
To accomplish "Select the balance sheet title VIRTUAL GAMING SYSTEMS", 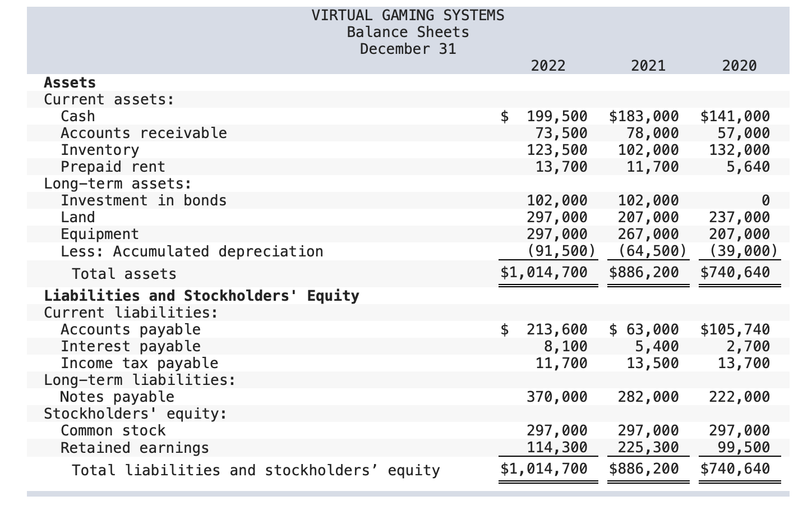I will tap(409, 15).
